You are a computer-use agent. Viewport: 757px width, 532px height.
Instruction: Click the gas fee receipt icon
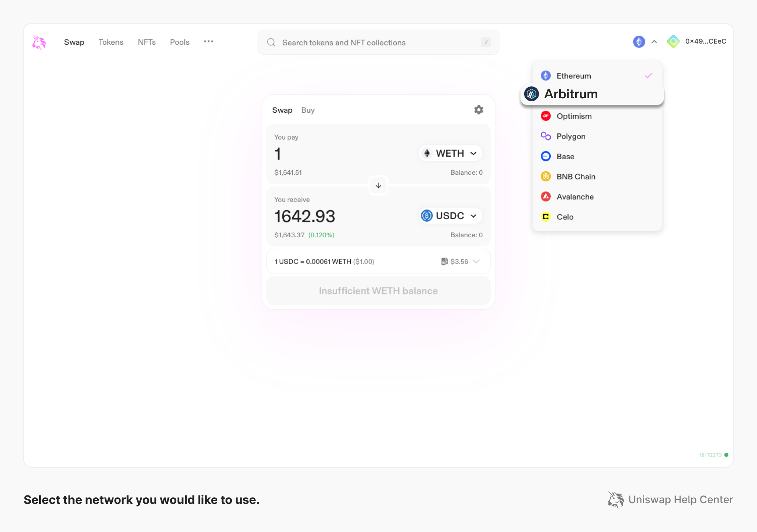(x=445, y=261)
